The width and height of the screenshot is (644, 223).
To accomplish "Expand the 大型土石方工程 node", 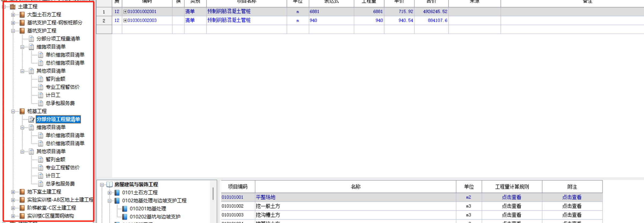I will (x=13, y=14).
